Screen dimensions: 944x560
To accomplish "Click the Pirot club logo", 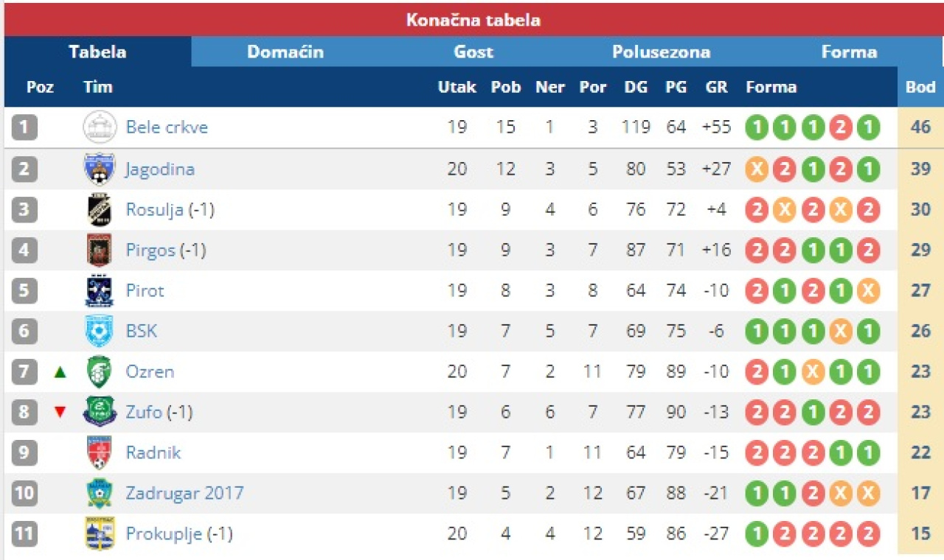I will 100,290.
